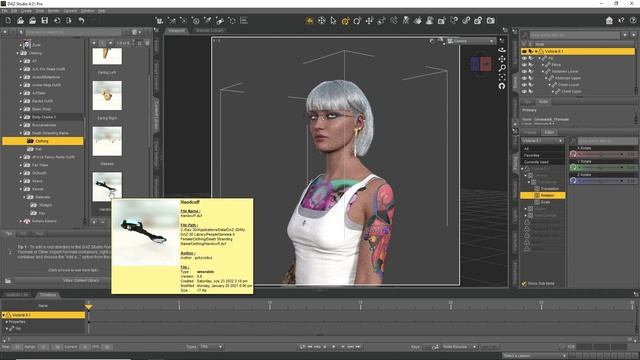This screenshot has width=640, height=360.
Task: Select Favorites filter in Parameters
Action: pos(532,156)
